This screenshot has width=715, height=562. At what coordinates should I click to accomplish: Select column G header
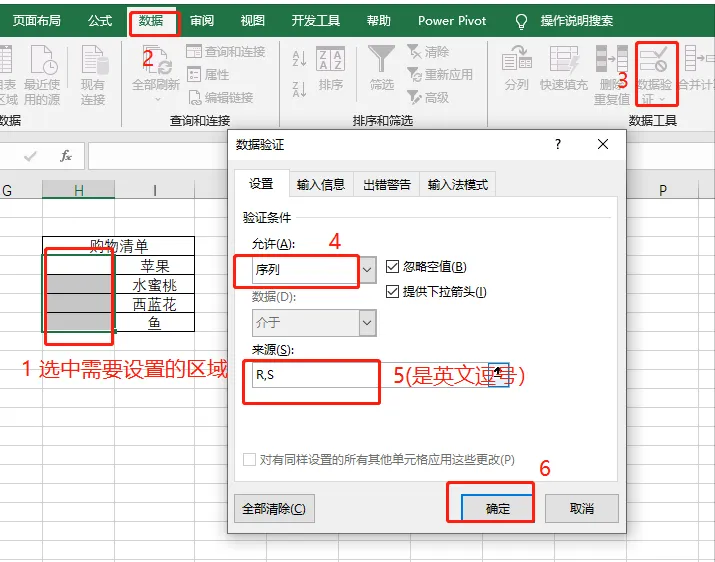(x=21, y=190)
